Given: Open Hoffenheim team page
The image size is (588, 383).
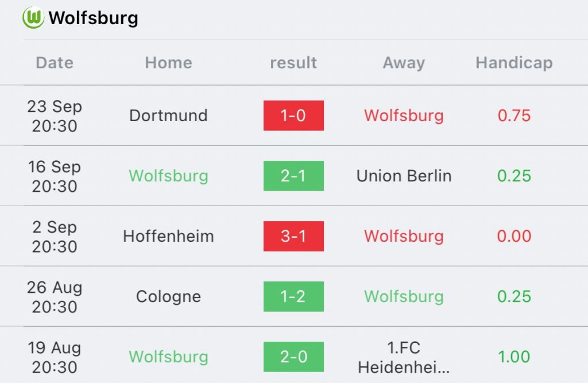Looking at the screenshot, I should pyautogui.click(x=168, y=236).
